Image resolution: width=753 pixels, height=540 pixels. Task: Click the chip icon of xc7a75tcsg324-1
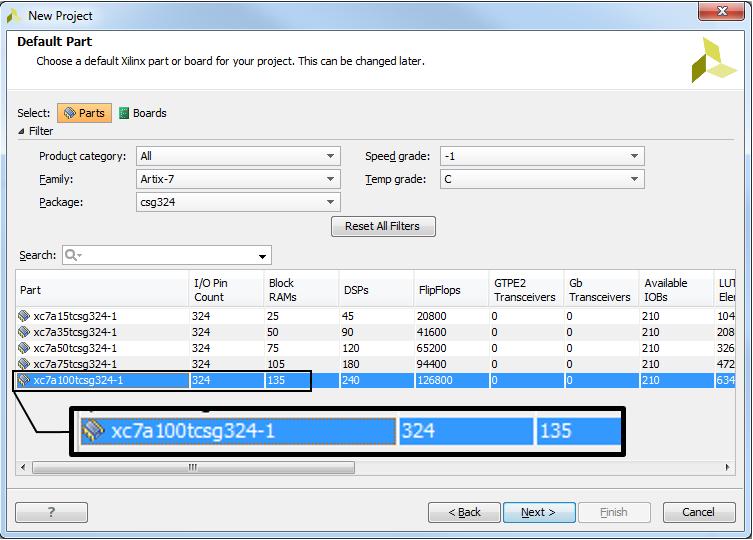[x=24, y=364]
